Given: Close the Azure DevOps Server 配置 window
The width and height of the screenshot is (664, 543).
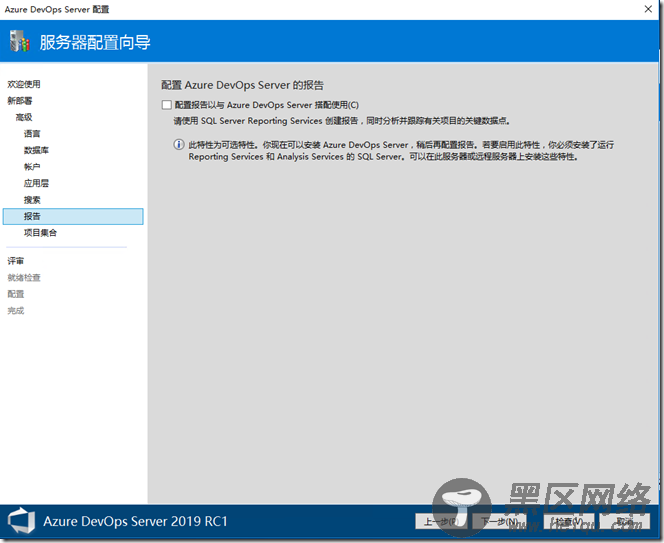Looking at the screenshot, I should [x=648, y=9].
